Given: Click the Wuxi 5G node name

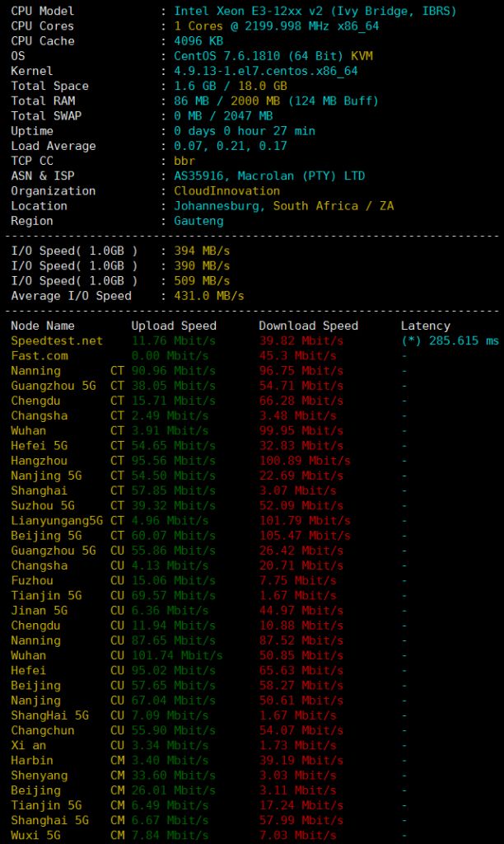Looking at the screenshot, I should (x=35, y=837).
